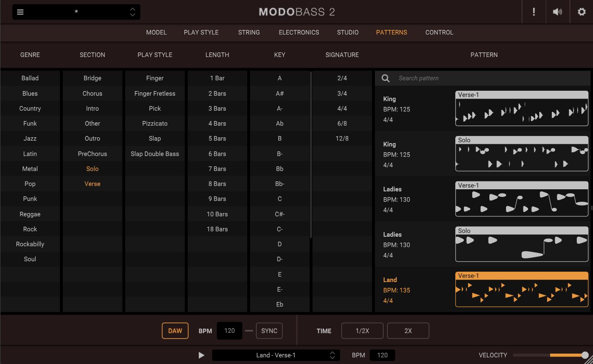Select 12/8 signature

(x=342, y=139)
